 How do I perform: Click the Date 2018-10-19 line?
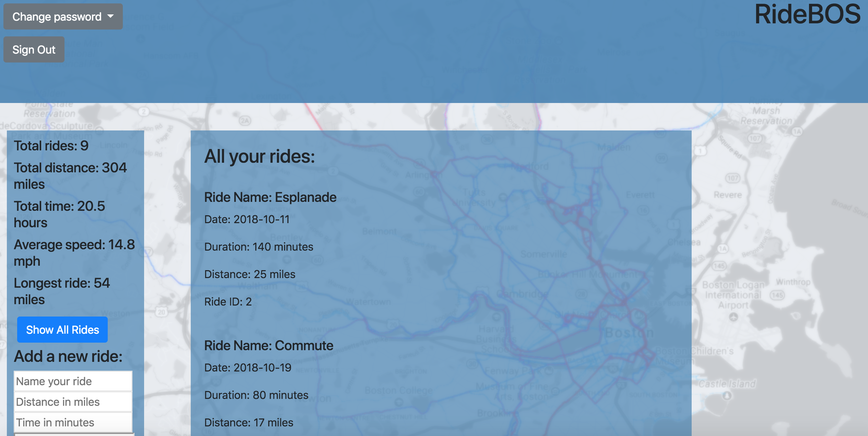[x=247, y=368]
